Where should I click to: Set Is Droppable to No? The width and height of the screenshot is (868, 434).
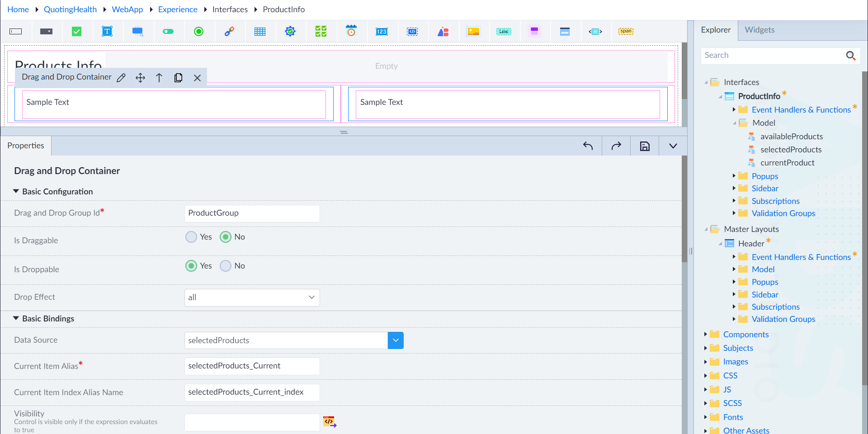[x=226, y=266]
